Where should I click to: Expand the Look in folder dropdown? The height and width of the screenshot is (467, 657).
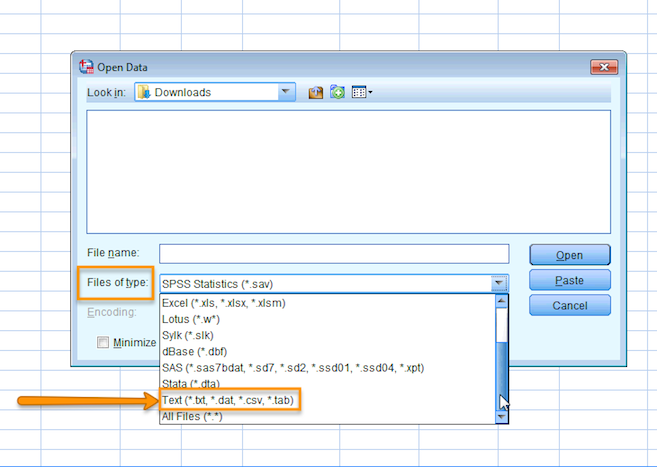[x=286, y=92]
